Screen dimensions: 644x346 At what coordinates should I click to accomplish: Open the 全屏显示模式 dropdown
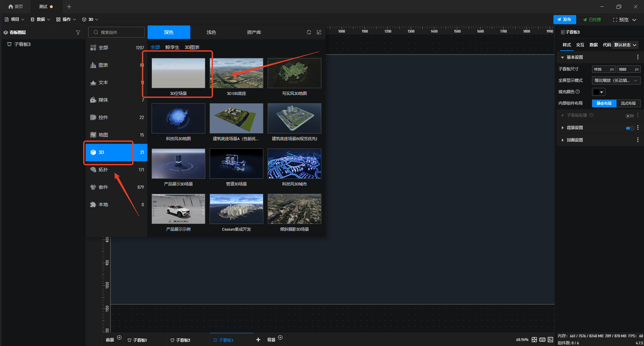[616, 80]
